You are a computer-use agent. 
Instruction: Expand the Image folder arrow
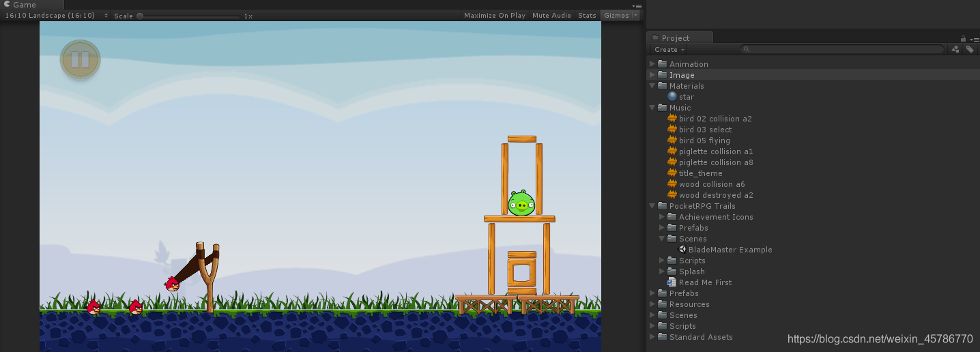pos(652,75)
